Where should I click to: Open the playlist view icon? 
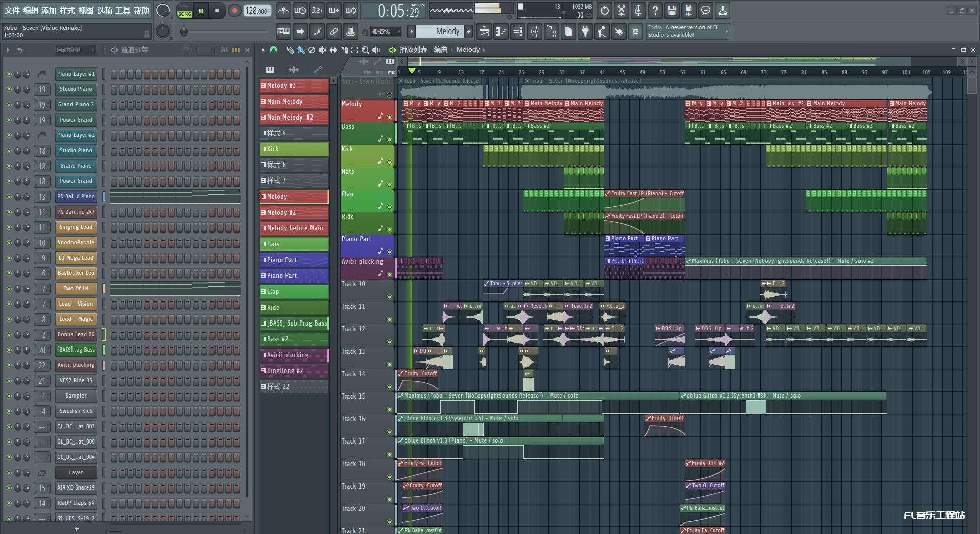[484, 32]
